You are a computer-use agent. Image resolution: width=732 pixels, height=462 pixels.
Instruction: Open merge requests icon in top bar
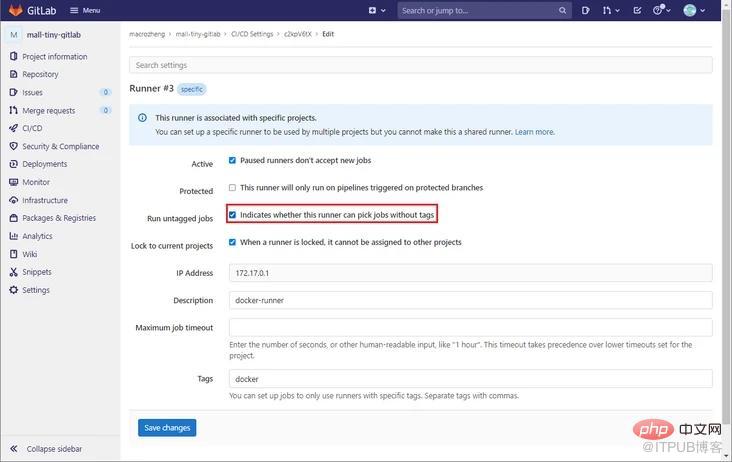[606, 10]
